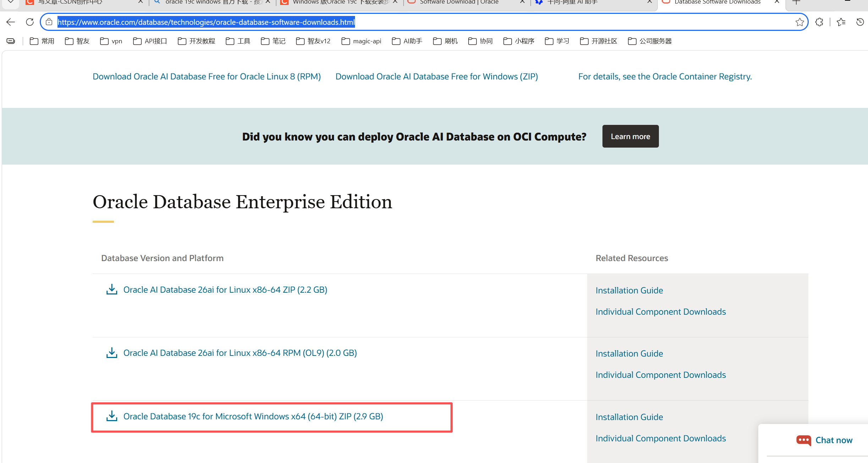Reload the current page
This screenshot has height=463, width=868.
[30, 22]
